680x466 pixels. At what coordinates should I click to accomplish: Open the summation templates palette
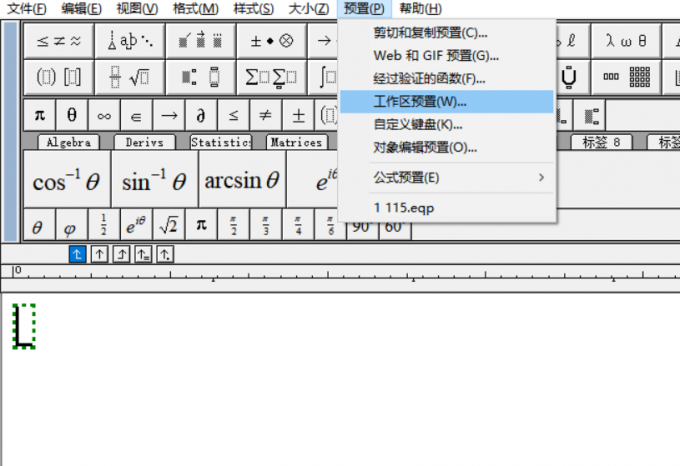coord(271,78)
